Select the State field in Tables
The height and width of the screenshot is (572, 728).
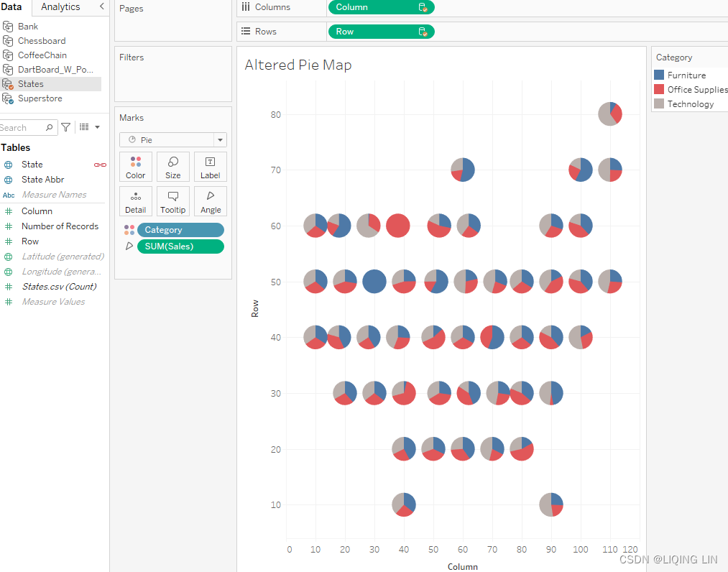pos(32,165)
